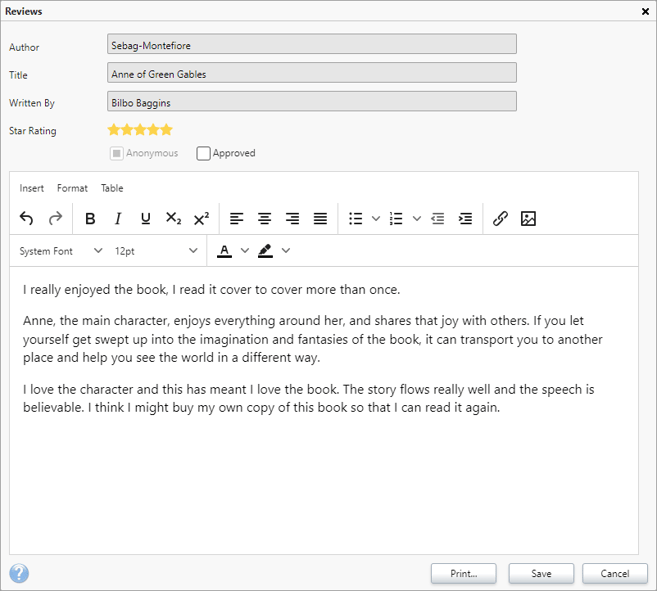657x591 pixels.
Task: Open the Table menu
Action: click(x=112, y=188)
